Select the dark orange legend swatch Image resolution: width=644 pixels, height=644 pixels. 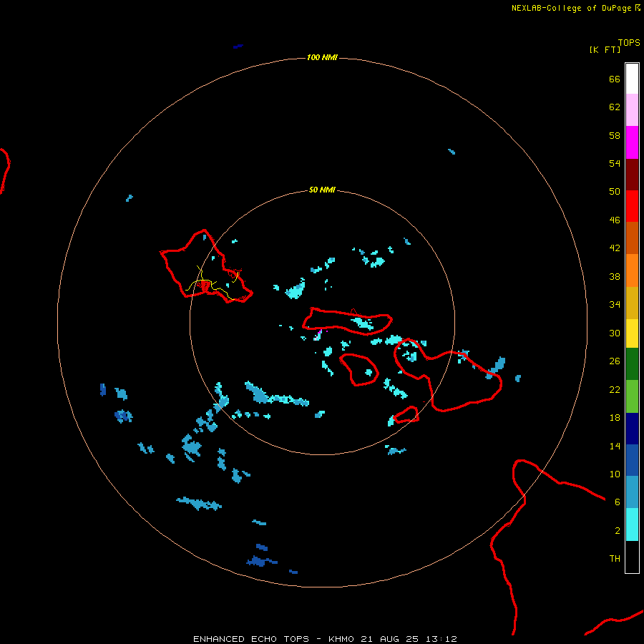(632, 238)
